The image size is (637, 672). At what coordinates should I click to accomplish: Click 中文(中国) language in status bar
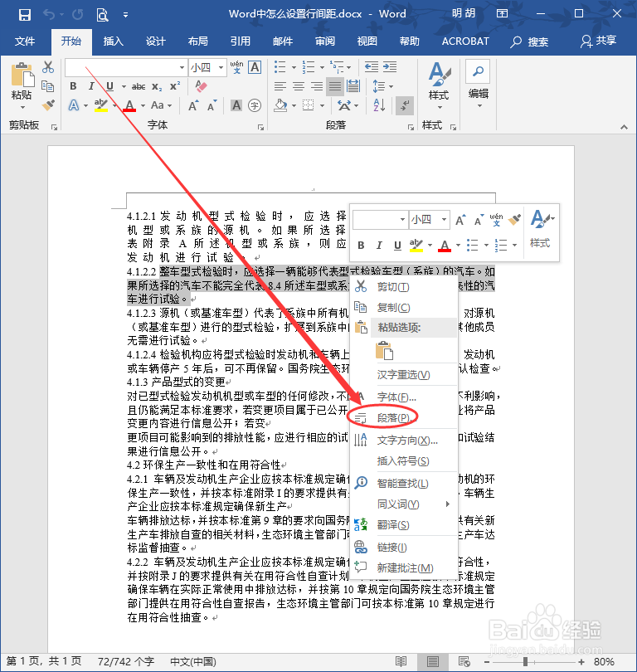coord(192,661)
